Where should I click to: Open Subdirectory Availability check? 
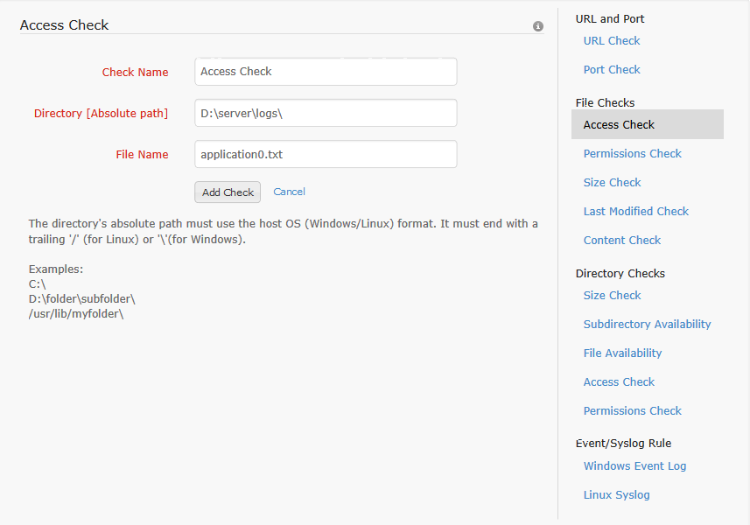coord(647,325)
